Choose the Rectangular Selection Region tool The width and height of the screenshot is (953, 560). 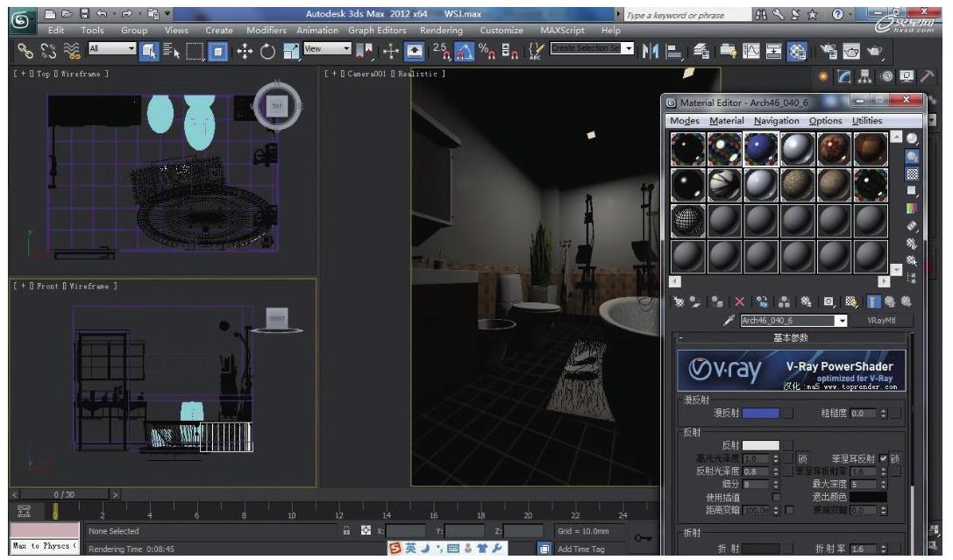click(x=195, y=52)
